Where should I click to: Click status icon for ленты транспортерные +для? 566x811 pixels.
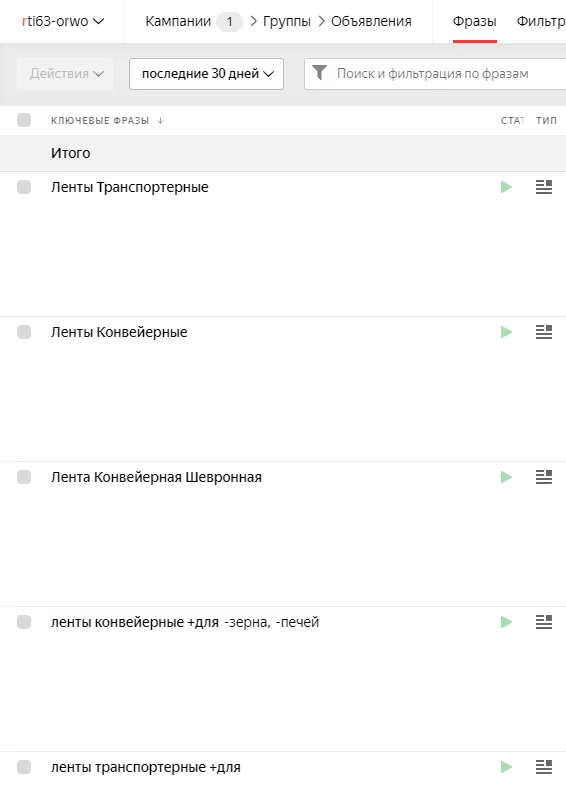point(507,767)
